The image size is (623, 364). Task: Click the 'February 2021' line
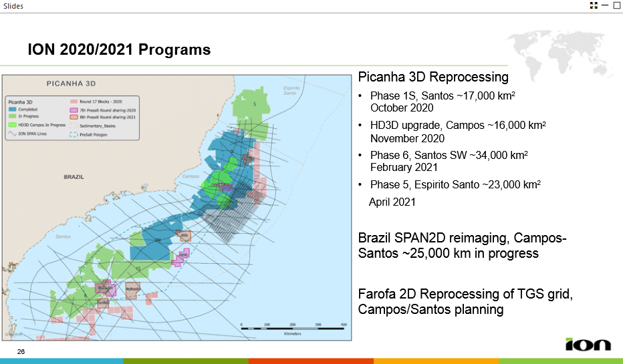point(404,168)
